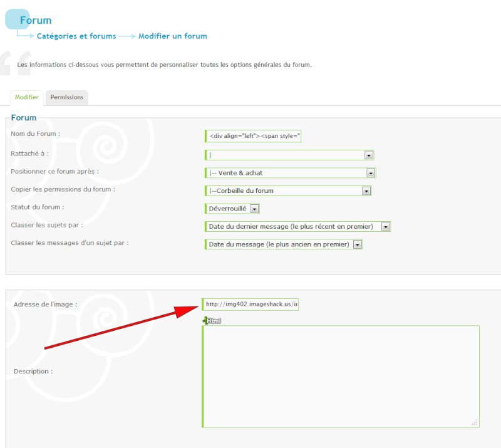Click the Nom du Forum label
The height and width of the screenshot is (448, 501).
(36, 133)
